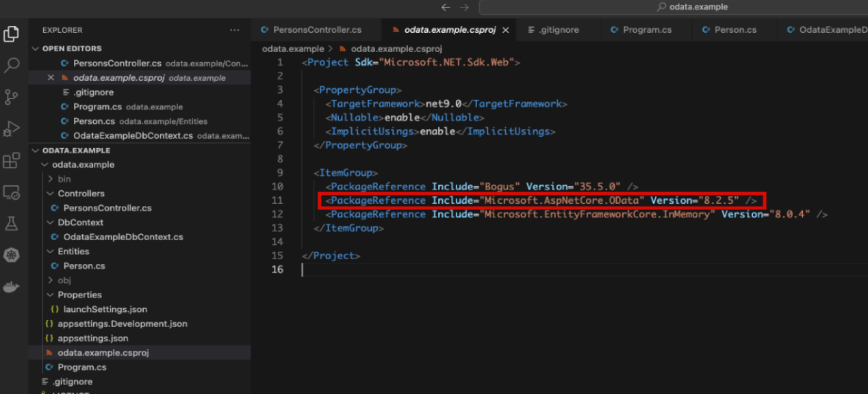Screen dimensions: 868x394
Task: Open the Explorer view in activity bar
Action: click(x=12, y=34)
